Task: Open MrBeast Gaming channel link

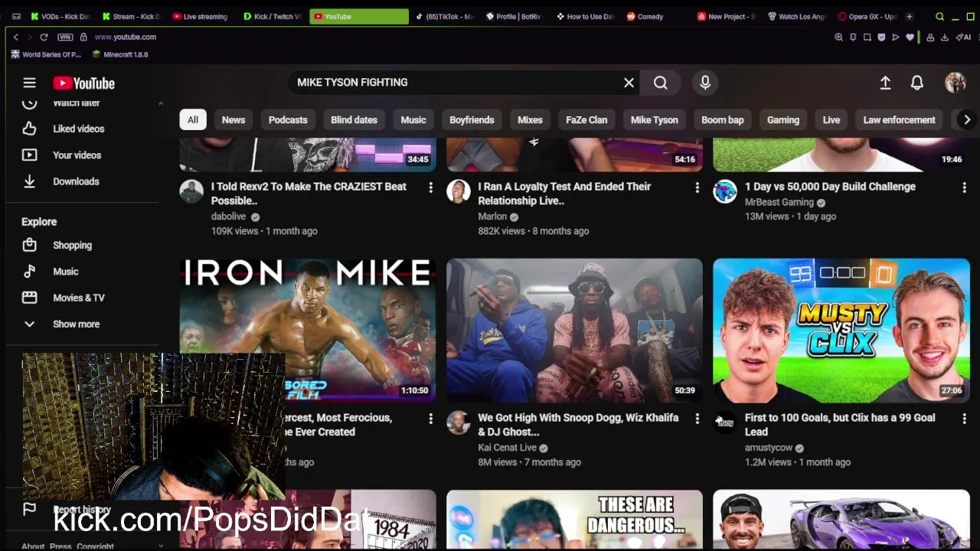Action: tap(779, 202)
